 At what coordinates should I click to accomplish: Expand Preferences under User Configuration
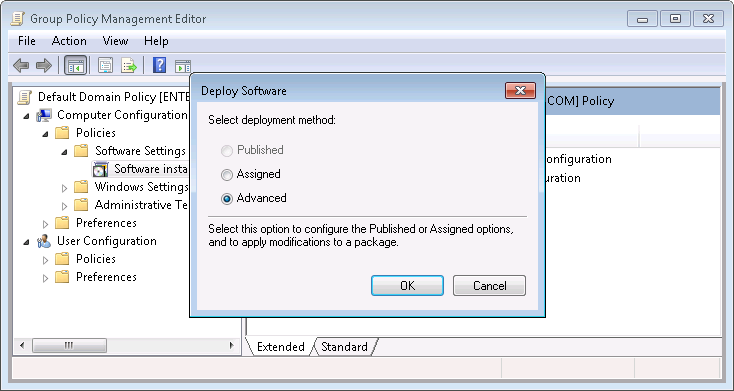(x=45, y=278)
